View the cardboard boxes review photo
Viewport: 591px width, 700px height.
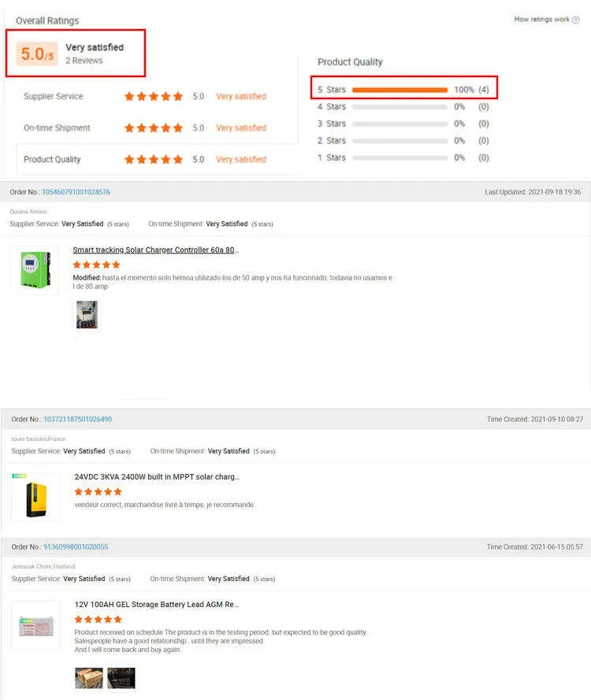point(89,678)
